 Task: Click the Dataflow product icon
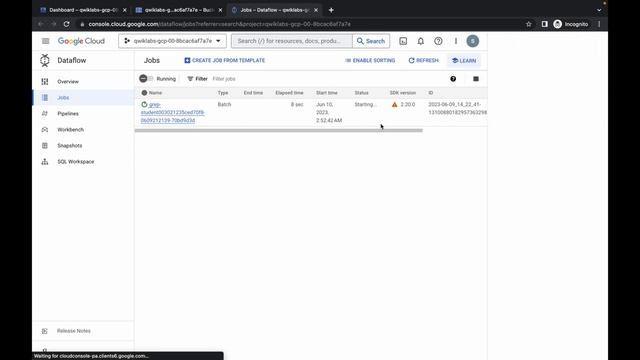click(x=45, y=60)
